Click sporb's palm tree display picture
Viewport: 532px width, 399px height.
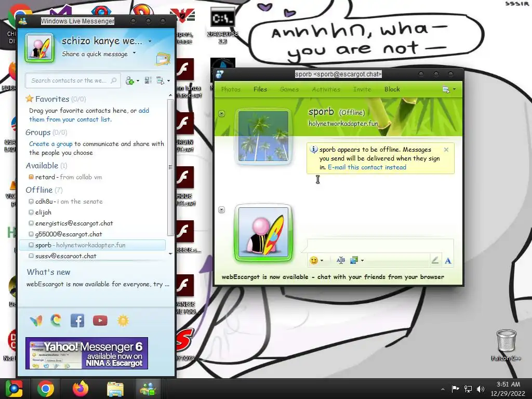pos(263,136)
